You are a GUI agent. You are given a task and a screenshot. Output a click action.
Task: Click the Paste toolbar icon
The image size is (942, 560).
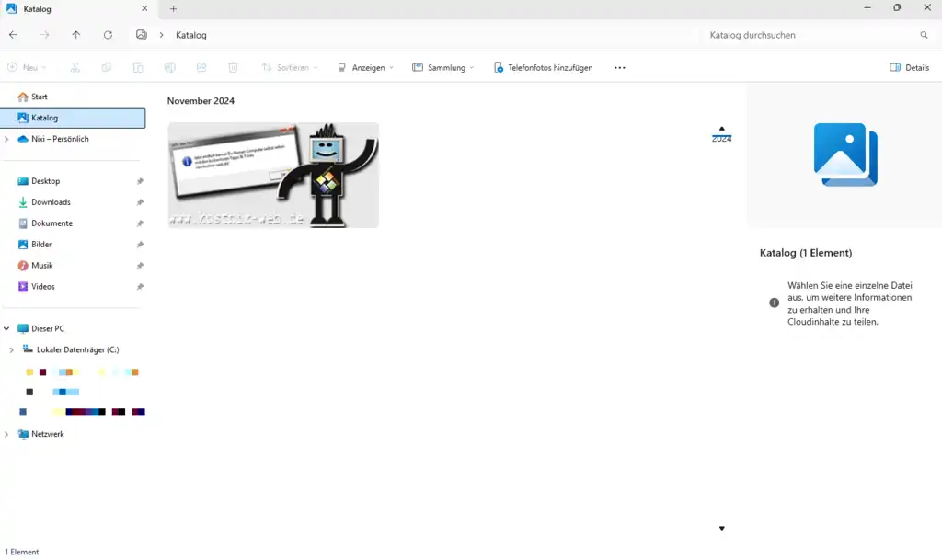coord(138,67)
